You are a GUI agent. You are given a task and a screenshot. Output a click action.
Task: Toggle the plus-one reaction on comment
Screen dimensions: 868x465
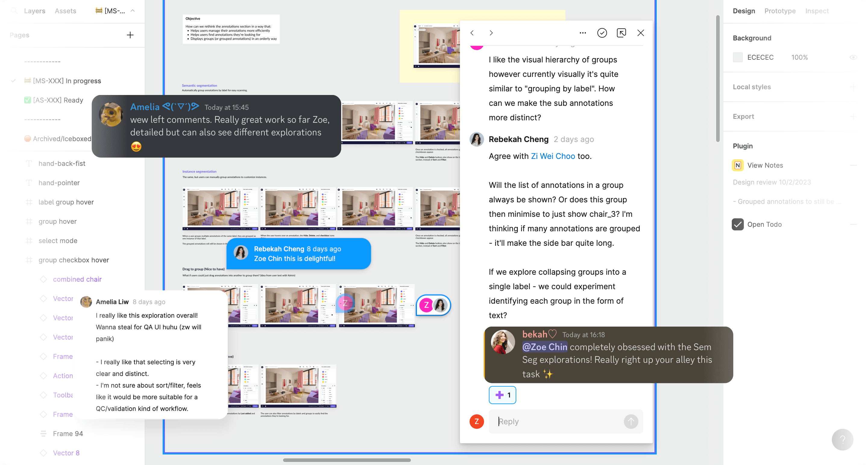pos(502,395)
